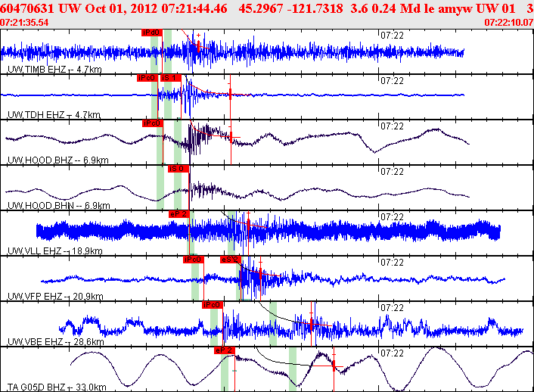This screenshot has width=534, height=392.
Task: Click the 07:22 time label on TIMB trace
Action: [392, 36]
